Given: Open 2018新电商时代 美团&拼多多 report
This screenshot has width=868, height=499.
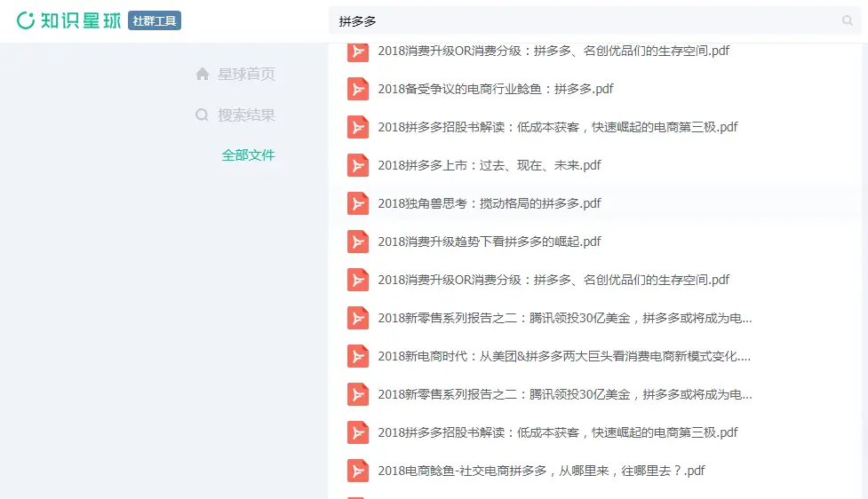Looking at the screenshot, I should [563, 356].
